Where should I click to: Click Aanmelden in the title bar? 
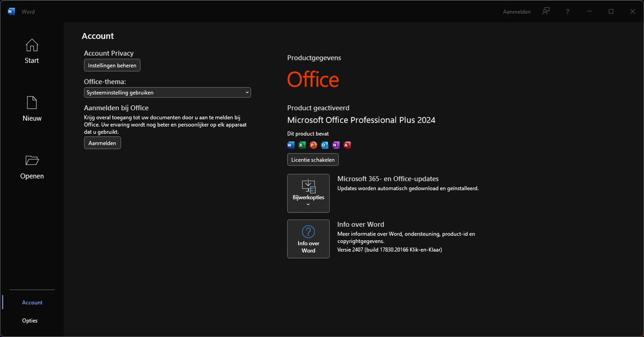tap(517, 12)
